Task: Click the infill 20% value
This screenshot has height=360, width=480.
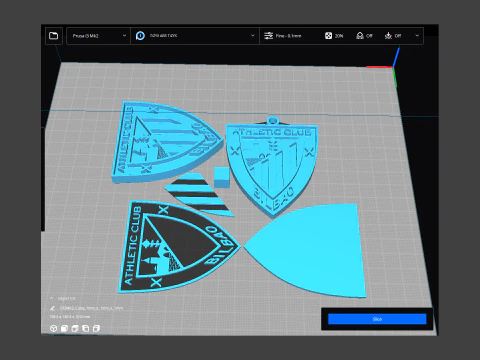Action: point(339,36)
